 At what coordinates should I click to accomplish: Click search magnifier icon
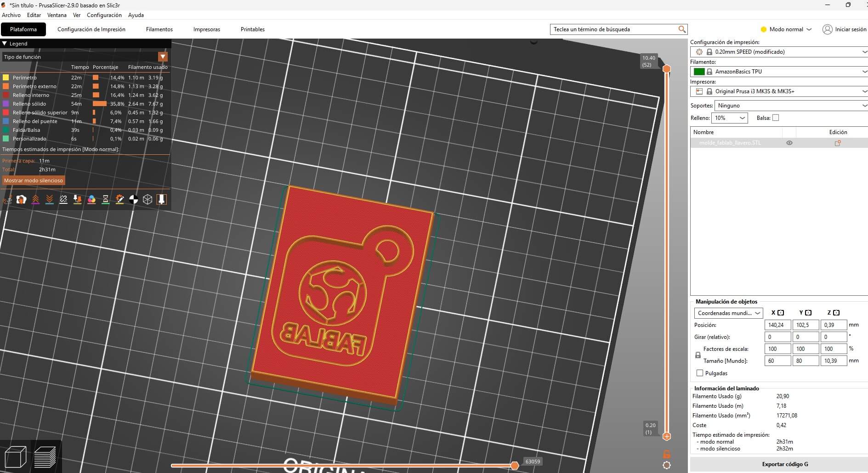tap(682, 29)
